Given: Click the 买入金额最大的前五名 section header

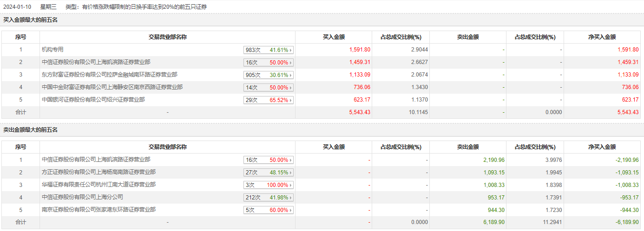Looking at the screenshot, I should click(x=30, y=20).
